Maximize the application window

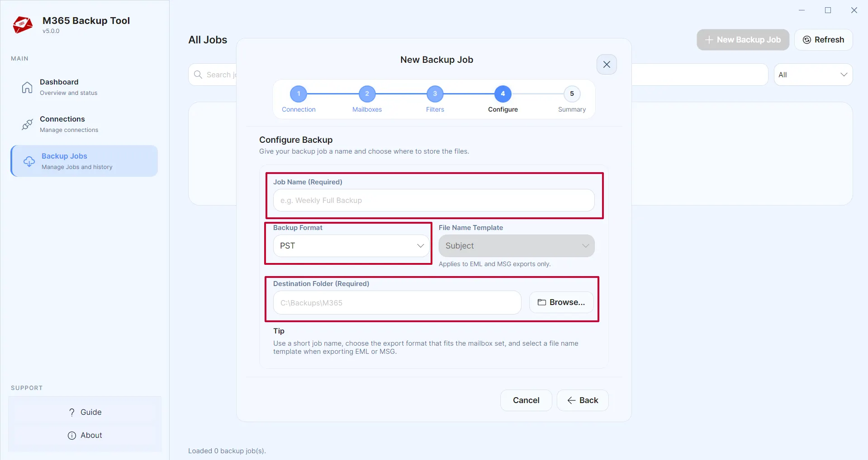[828, 10]
